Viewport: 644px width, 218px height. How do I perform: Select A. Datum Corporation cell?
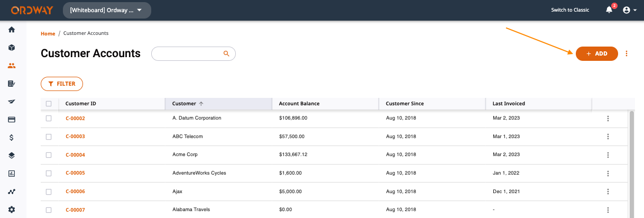(x=197, y=118)
